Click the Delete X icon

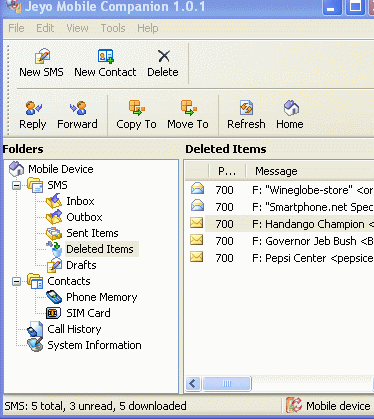[164, 56]
